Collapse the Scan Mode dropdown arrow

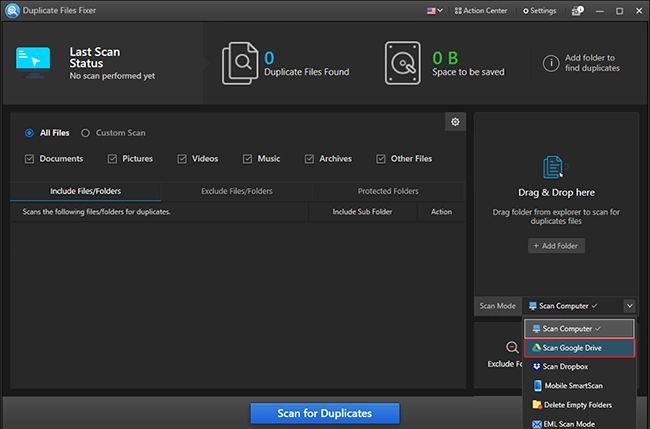[630, 306]
